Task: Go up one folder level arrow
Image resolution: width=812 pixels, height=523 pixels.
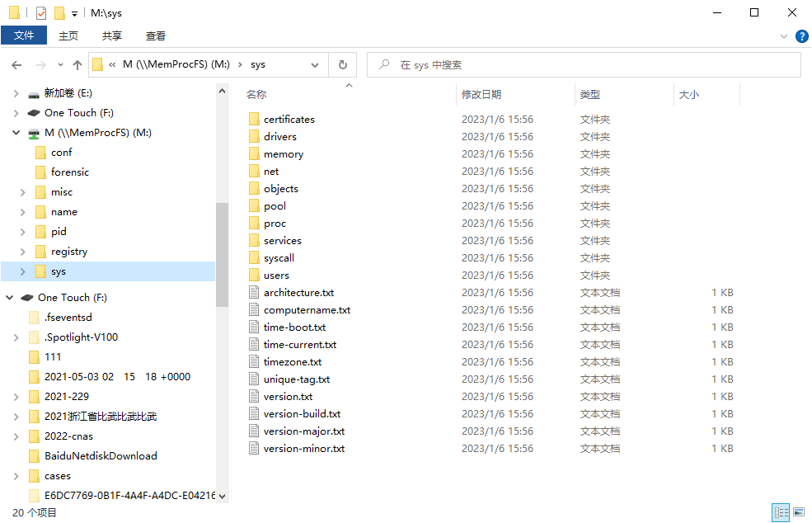Action: [x=77, y=65]
